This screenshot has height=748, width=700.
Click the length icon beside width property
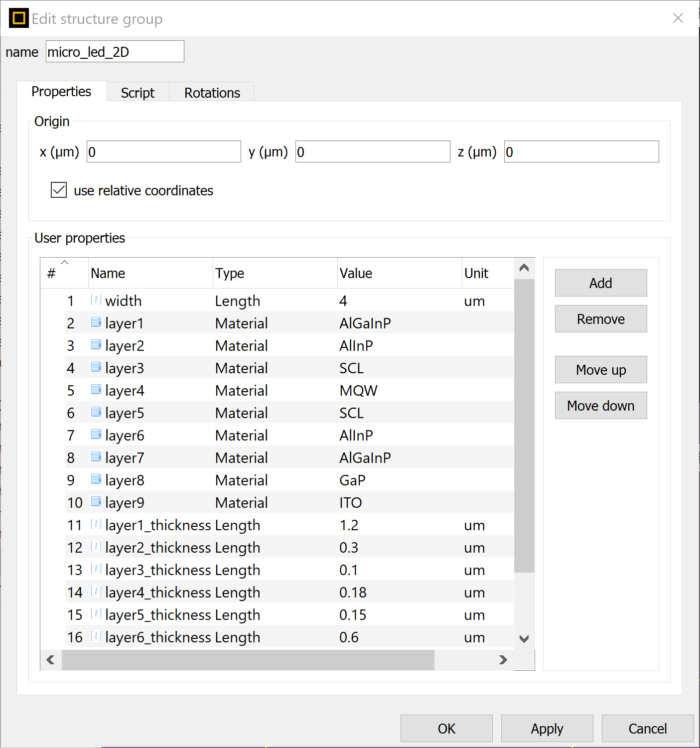tap(96, 300)
